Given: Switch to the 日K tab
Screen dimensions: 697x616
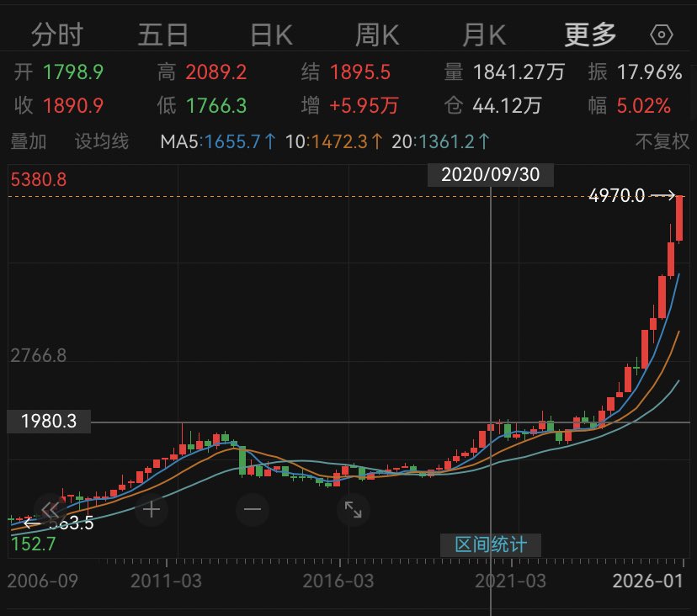Looking at the screenshot, I should (271, 35).
